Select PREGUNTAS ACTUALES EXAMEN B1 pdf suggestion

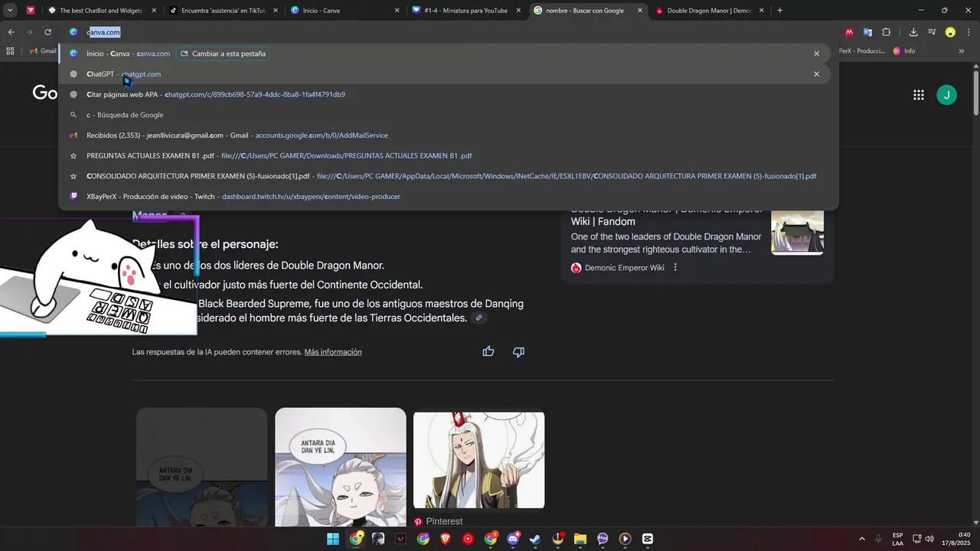click(444, 155)
